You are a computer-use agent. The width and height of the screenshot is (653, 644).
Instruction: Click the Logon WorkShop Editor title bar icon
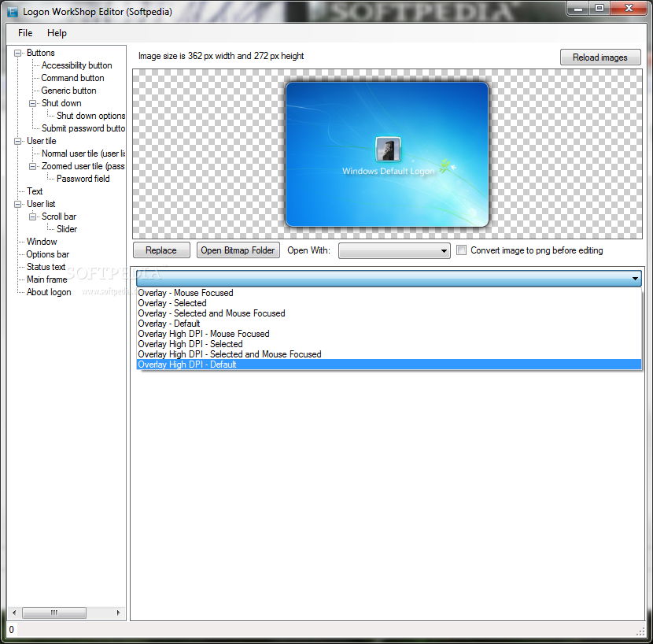(13, 12)
